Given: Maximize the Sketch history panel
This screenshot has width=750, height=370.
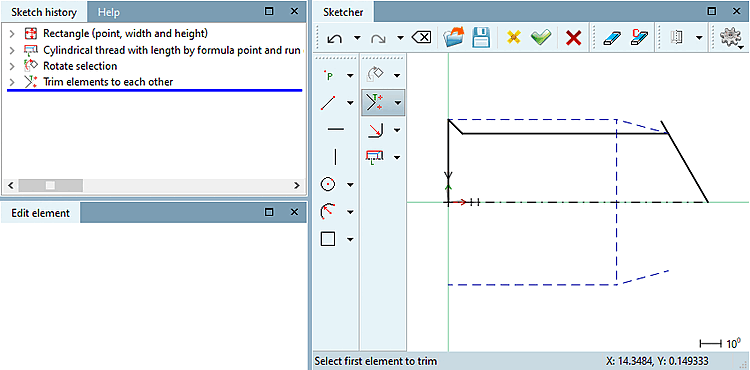Looking at the screenshot, I should click(x=269, y=11).
